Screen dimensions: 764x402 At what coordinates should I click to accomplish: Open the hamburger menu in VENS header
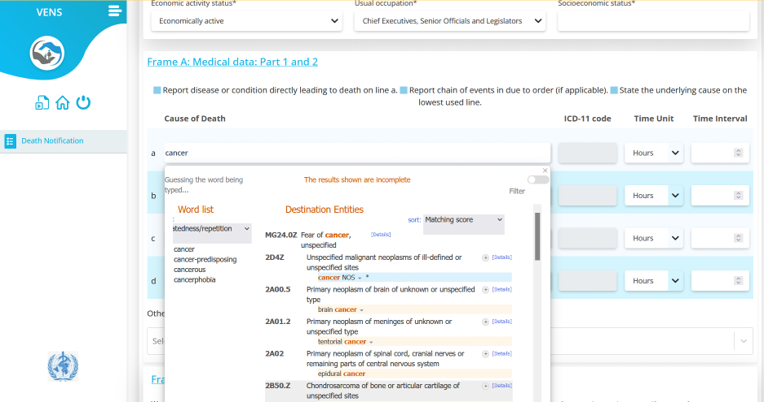tap(115, 11)
